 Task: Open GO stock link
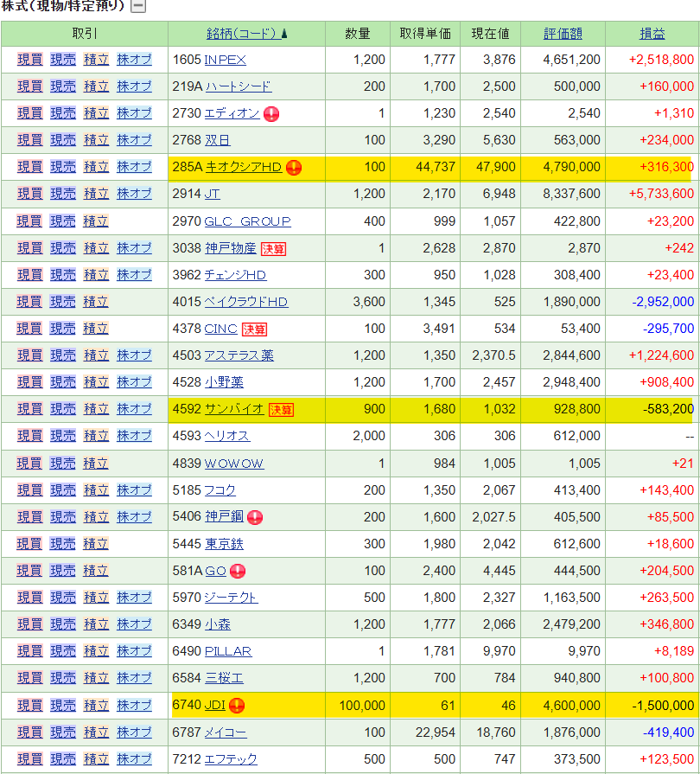[215, 571]
